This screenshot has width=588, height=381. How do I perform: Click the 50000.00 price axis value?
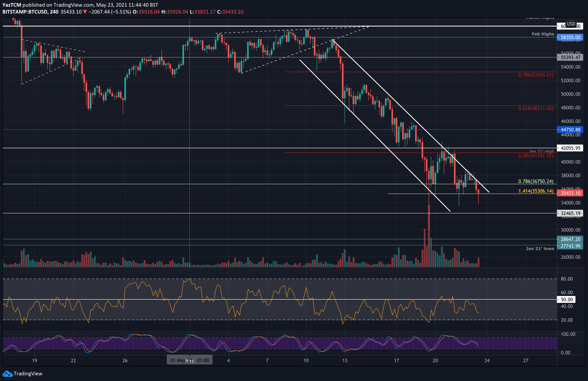[570, 94]
